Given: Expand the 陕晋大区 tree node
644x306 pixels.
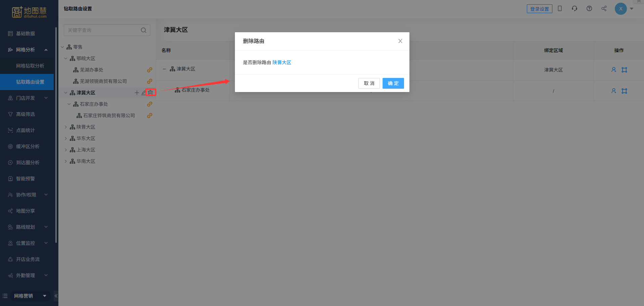Looking at the screenshot, I should 66,127.
